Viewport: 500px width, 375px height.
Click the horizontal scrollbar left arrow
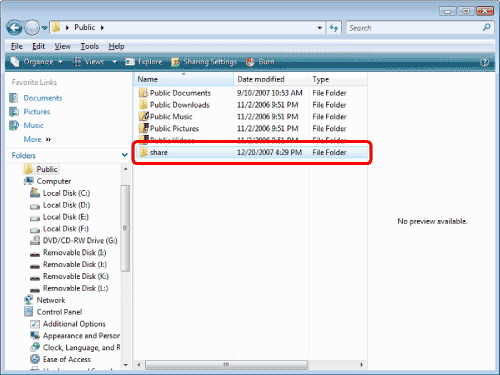139,365
